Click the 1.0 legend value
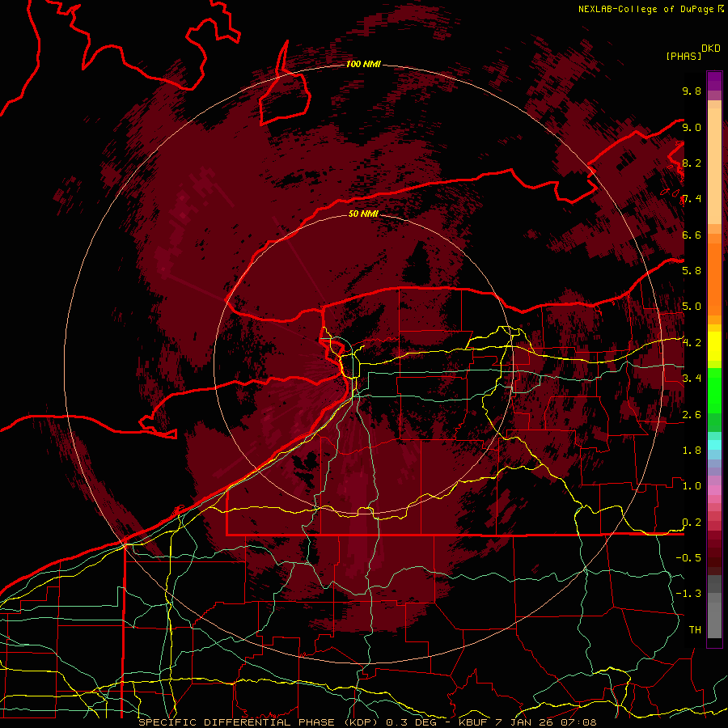The width and height of the screenshot is (728, 728). [x=692, y=486]
